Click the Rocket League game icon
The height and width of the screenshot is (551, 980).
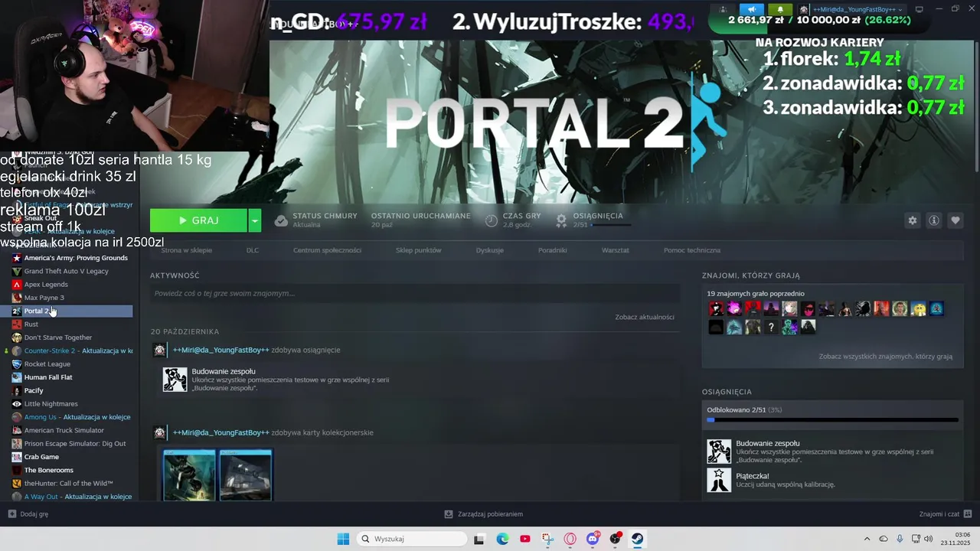17,364
